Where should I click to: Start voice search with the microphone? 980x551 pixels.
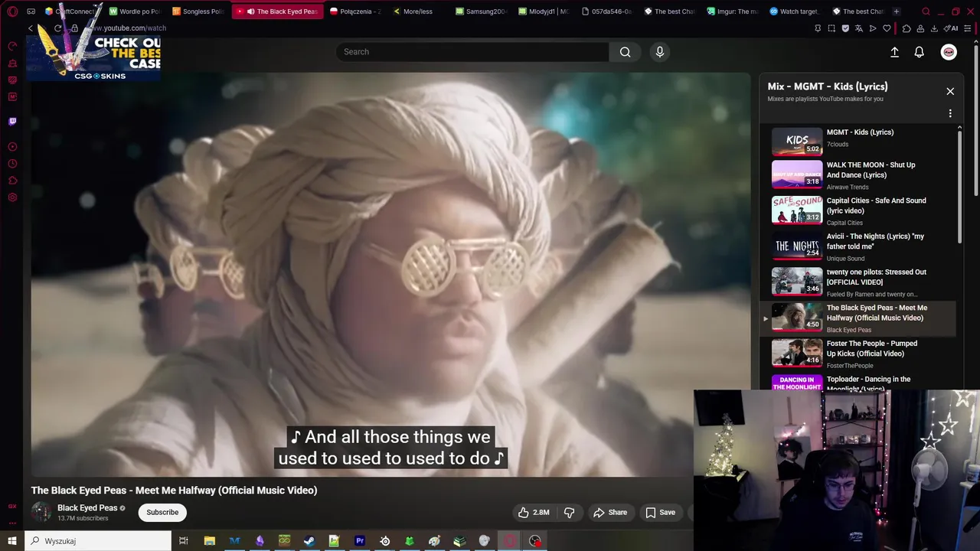point(660,52)
